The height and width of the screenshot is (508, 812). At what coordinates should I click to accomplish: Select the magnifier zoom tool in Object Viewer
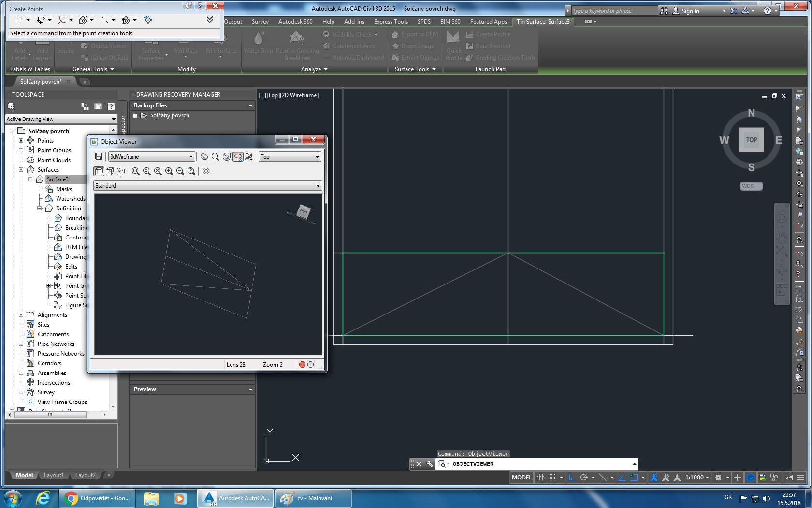coord(216,156)
